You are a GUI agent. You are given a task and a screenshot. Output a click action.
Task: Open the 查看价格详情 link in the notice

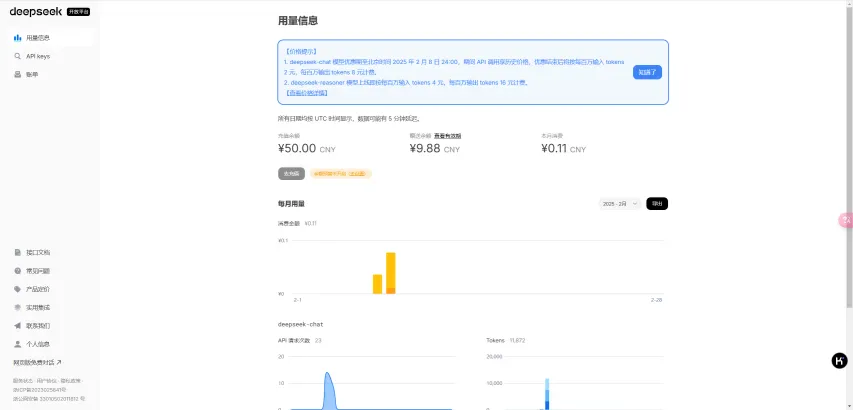pos(306,93)
